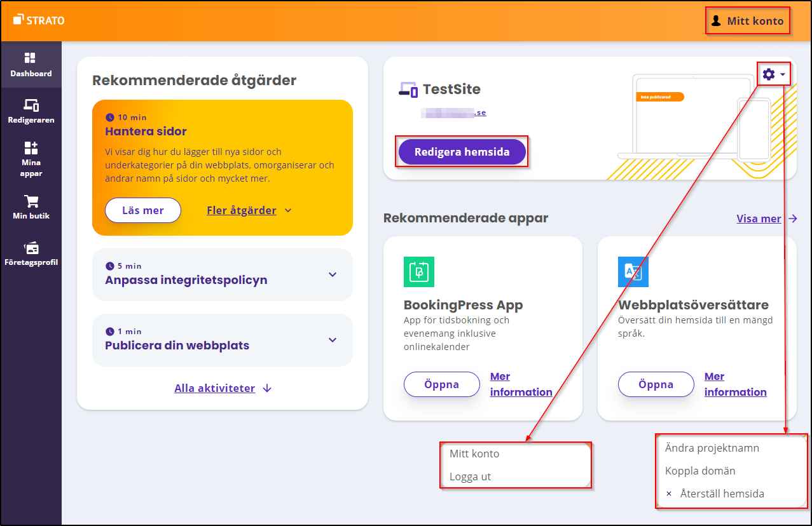
Task: Open Företagsprofil in the sidebar
Action: (x=31, y=248)
